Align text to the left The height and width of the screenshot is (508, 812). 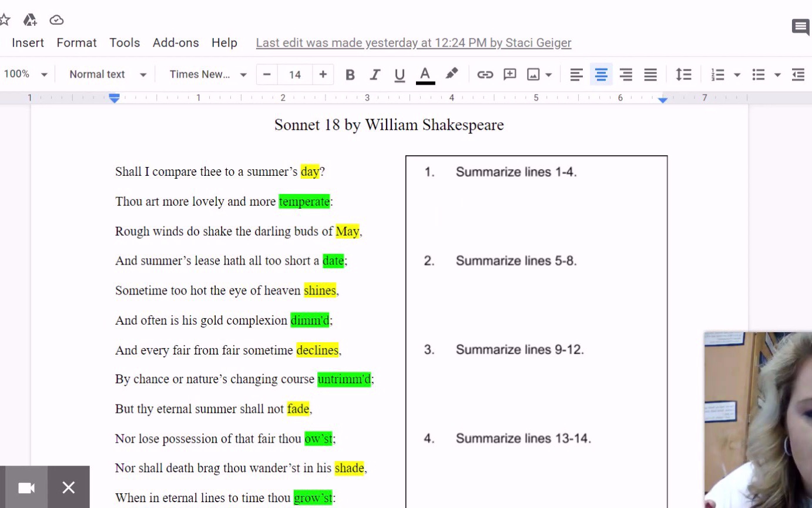pyautogui.click(x=576, y=75)
